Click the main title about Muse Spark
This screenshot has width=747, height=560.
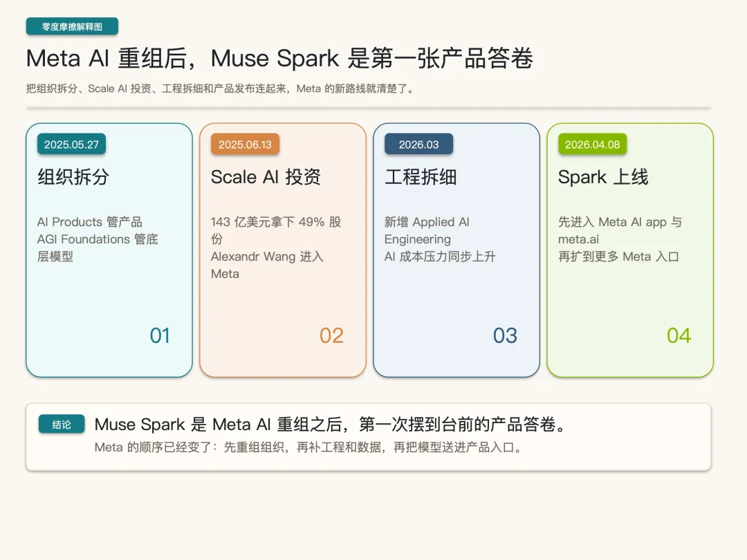click(x=279, y=59)
